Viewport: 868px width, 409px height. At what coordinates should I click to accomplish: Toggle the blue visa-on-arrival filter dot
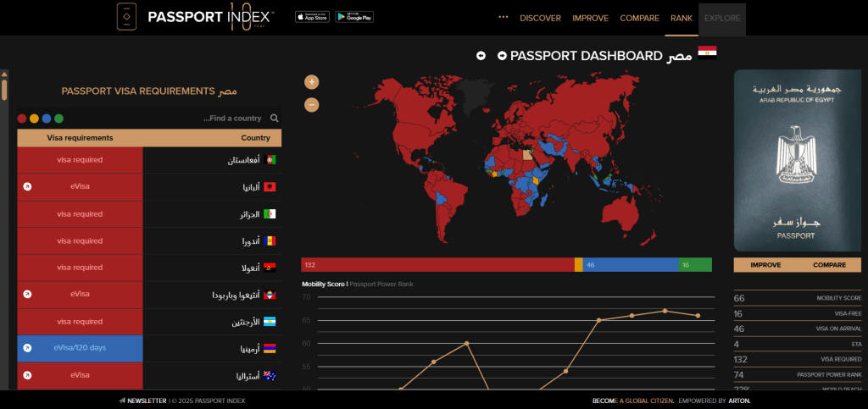click(47, 119)
